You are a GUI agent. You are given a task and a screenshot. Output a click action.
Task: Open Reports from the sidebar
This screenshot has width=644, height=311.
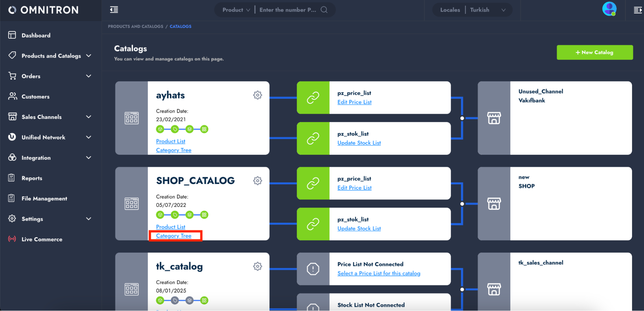pyautogui.click(x=32, y=178)
